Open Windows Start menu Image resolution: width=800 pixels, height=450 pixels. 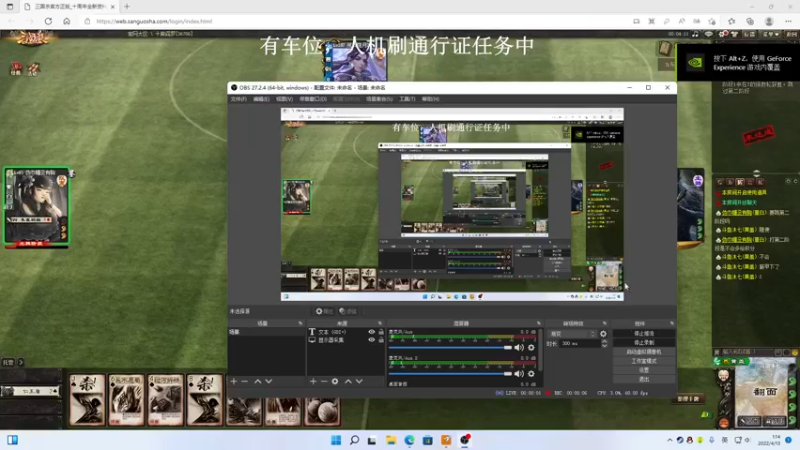point(336,440)
